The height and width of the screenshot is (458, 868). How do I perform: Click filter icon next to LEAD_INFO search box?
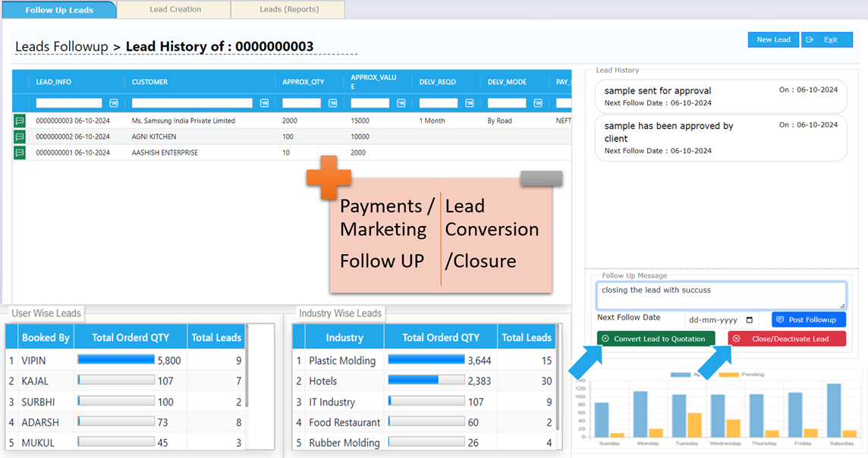114,103
